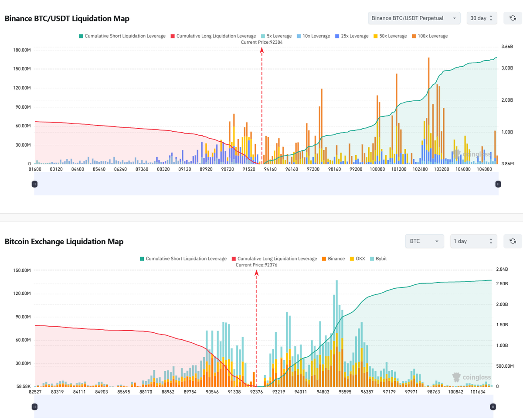
Task: Refresh the Binance BTC/USDT Liquidation Map
Action: coord(513,18)
